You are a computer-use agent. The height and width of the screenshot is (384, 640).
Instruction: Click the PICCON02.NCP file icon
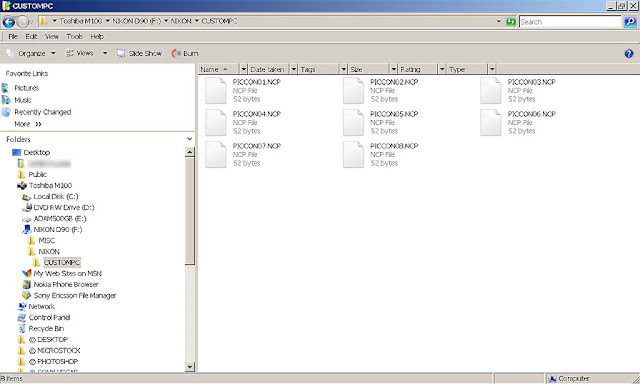[353, 91]
